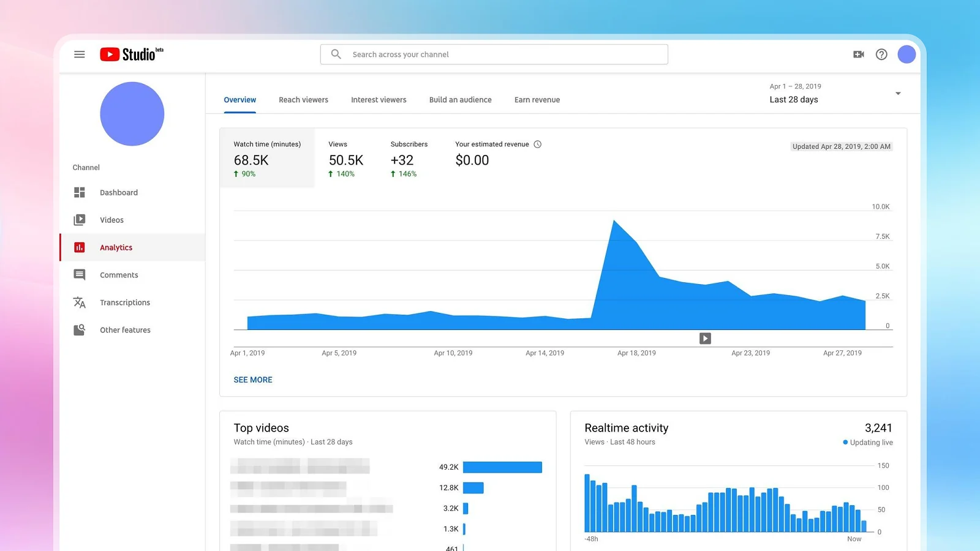Switch to the Overview tab

[x=240, y=100]
